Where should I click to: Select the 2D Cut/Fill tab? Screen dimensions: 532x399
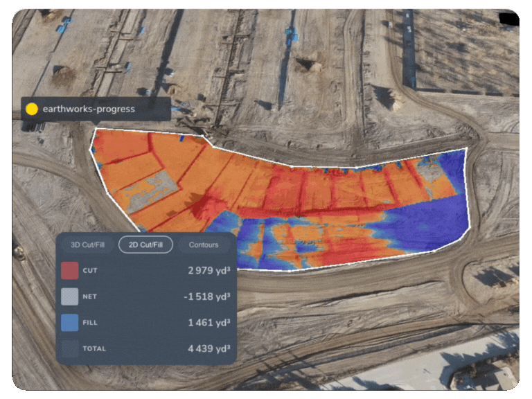coord(145,245)
